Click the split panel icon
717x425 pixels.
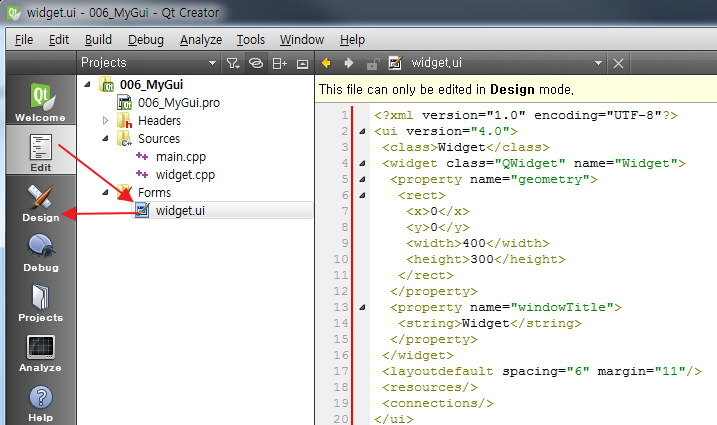coord(279,63)
